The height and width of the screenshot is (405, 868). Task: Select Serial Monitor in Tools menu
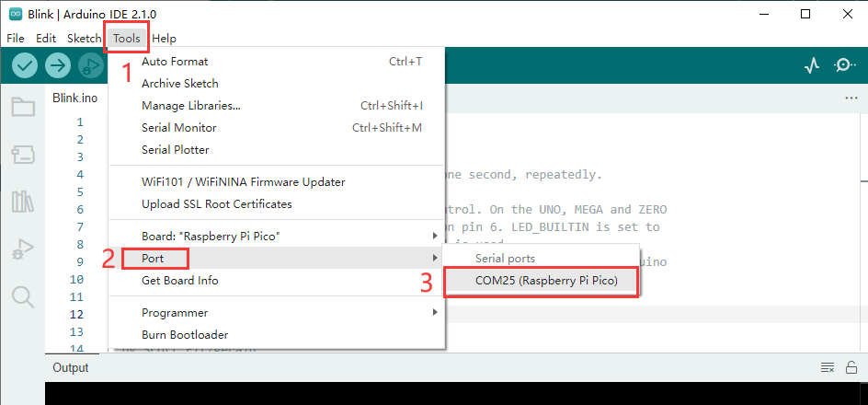[277, 127]
